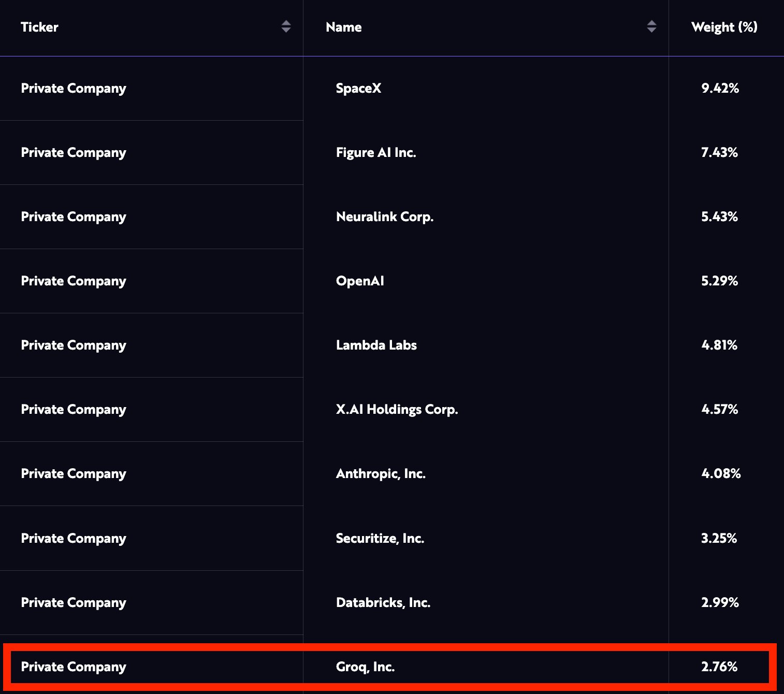Click the OpenAI holding name
Screen dimensions: 784x694
point(360,281)
